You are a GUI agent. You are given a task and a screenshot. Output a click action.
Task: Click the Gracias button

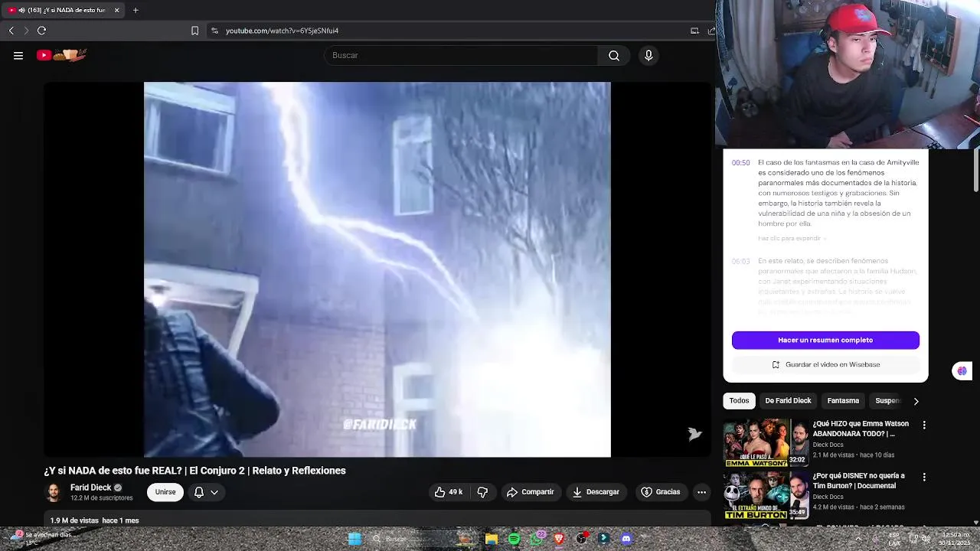[661, 492]
